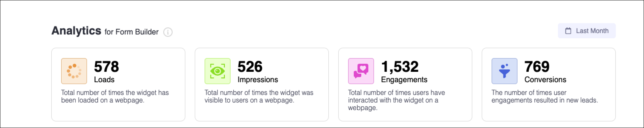The height and width of the screenshot is (128, 644).
Task: Click the Analytics heading
Action: pos(76,31)
